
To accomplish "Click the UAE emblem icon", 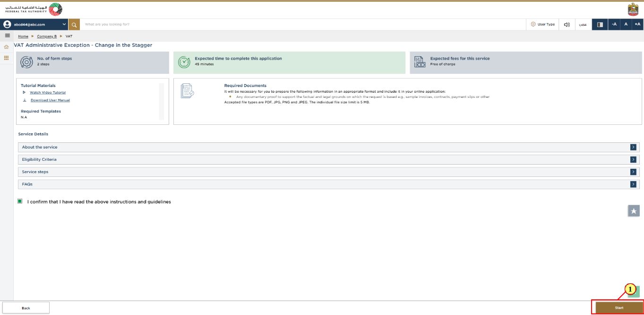I will pos(633,9).
